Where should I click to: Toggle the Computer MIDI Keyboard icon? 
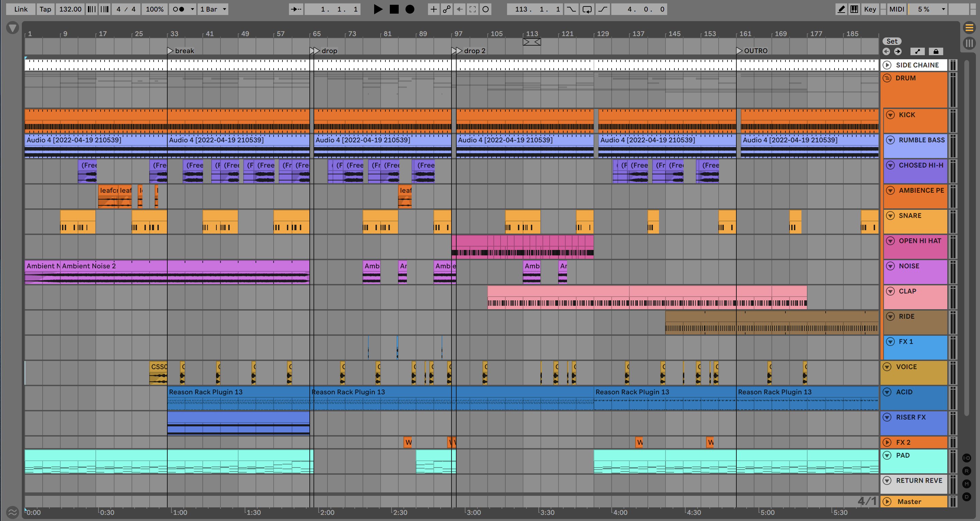coord(854,9)
